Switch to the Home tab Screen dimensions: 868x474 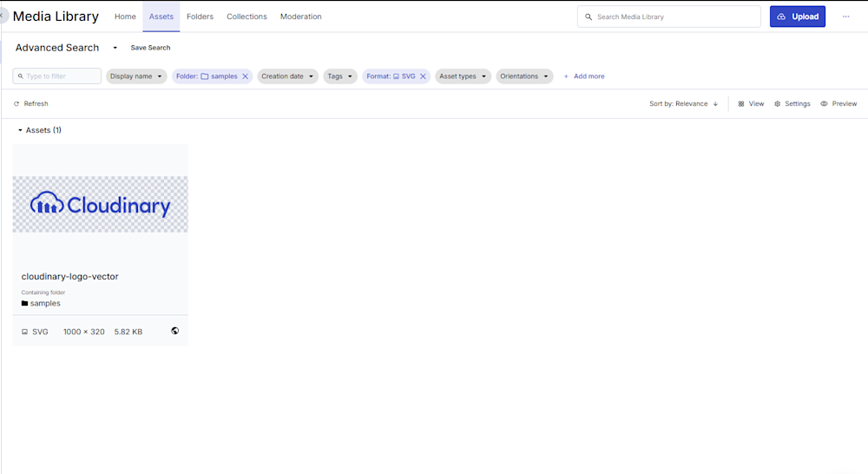[125, 16]
